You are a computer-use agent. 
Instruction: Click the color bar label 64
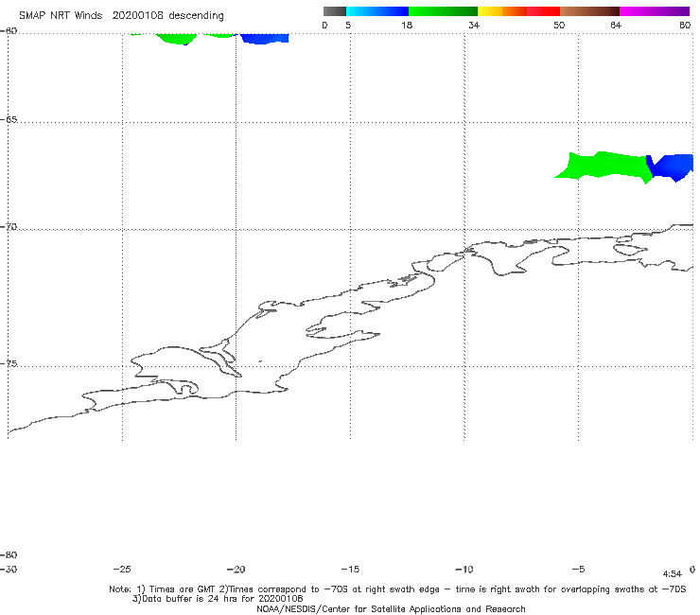pyautogui.click(x=616, y=25)
